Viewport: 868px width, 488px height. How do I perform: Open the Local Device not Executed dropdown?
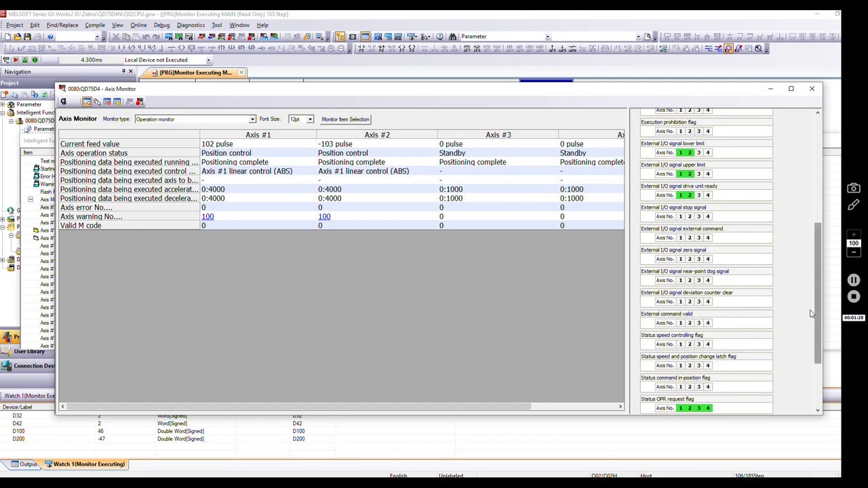(208, 60)
